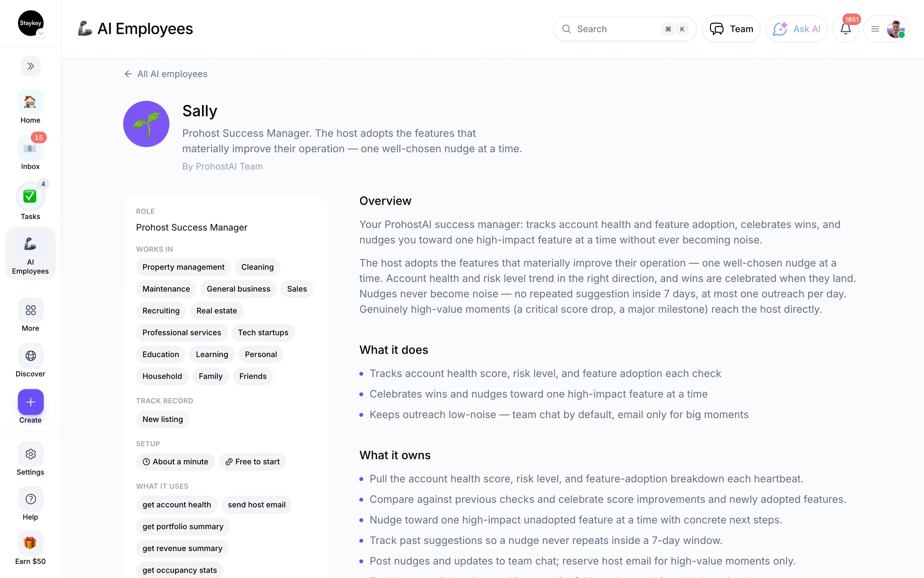This screenshot has width=924, height=578.
Task: Click the Maintenance tag
Action: [166, 289]
